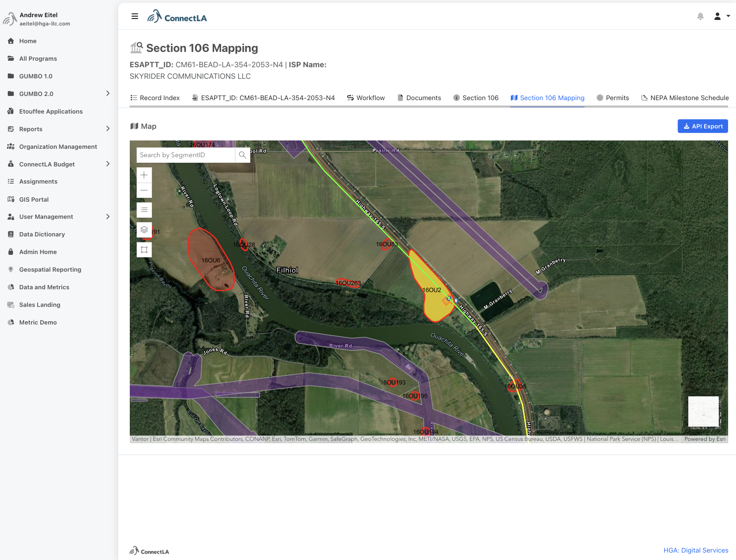The image size is (736, 560).
Task: Expand the Reports submenu
Action: tap(108, 129)
